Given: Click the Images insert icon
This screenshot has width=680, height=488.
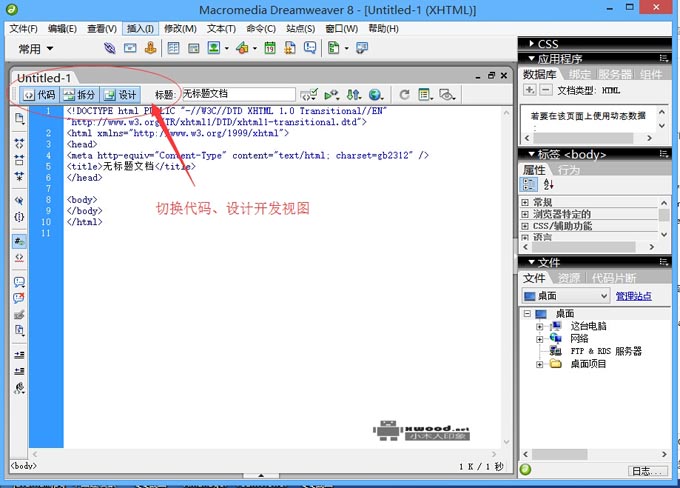Looking at the screenshot, I should click(x=214, y=48).
